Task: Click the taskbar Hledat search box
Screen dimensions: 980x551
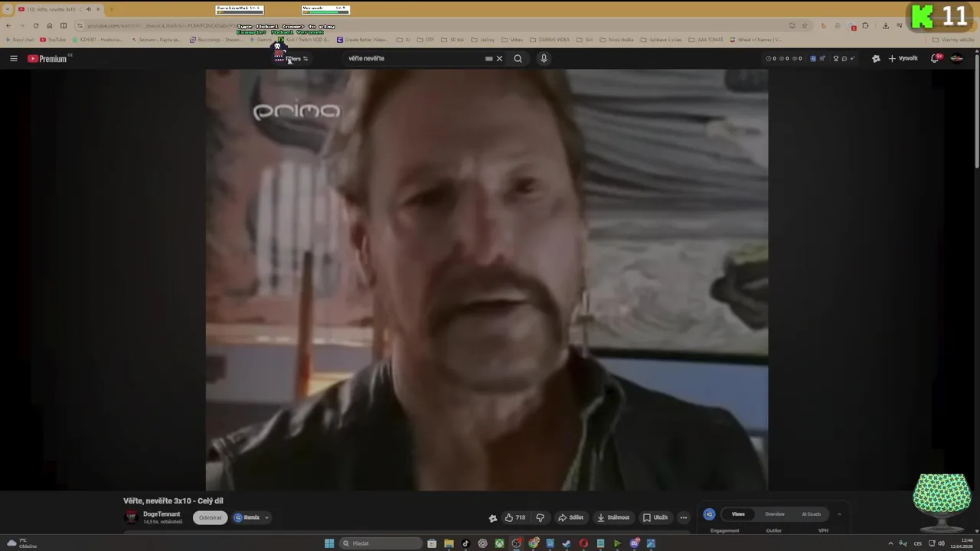Action: click(381, 543)
